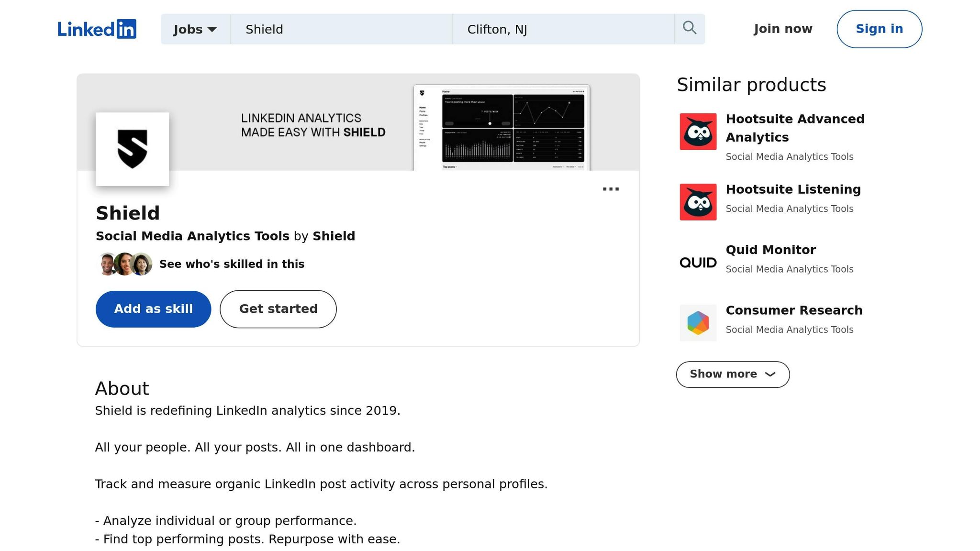Expand similar products with Show more
The image size is (980, 551).
click(x=732, y=374)
